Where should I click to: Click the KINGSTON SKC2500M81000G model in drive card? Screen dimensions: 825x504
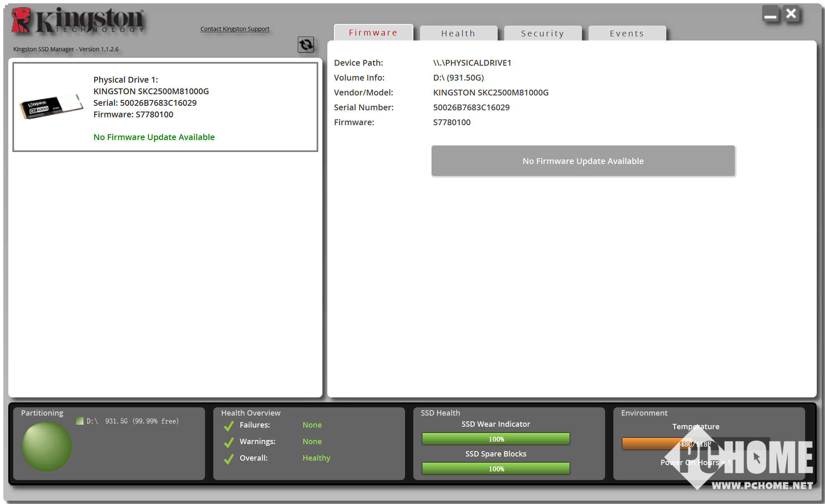151,91
